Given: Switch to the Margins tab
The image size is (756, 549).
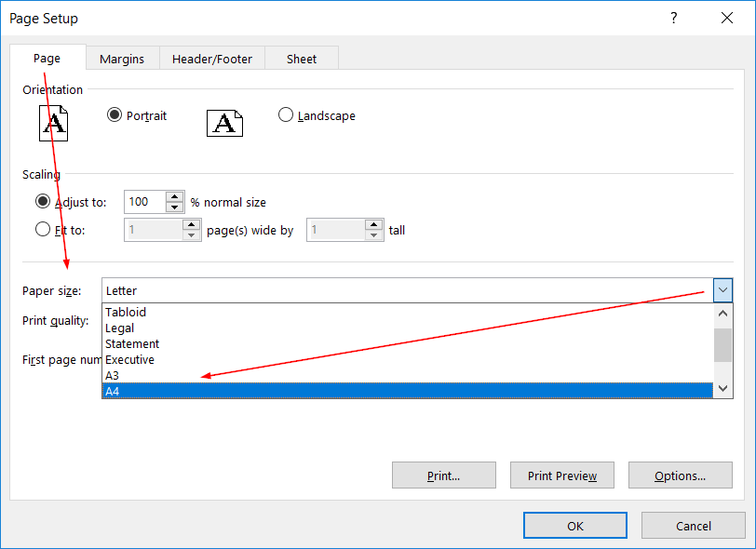Looking at the screenshot, I should pos(122,59).
